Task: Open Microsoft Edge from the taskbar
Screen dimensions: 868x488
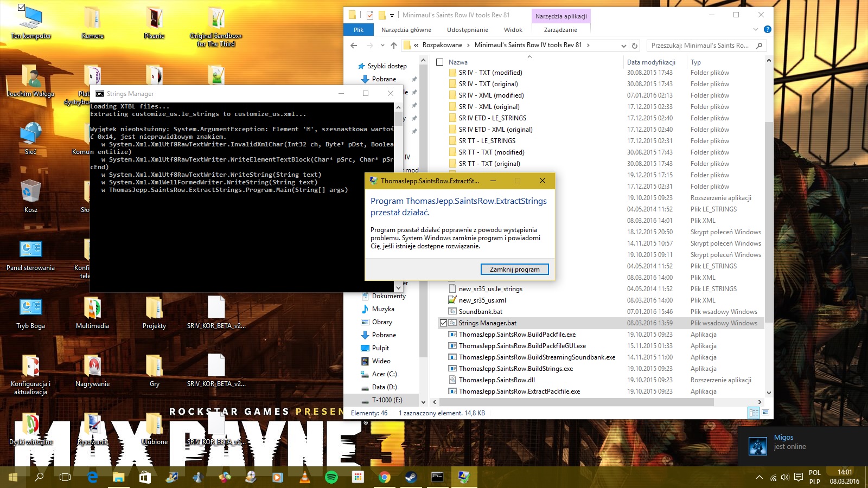Action: coord(92,477)
